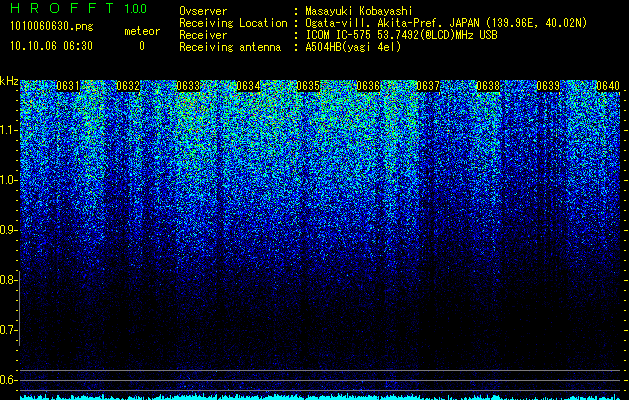Click the 0634 time marker

(248, 86)
